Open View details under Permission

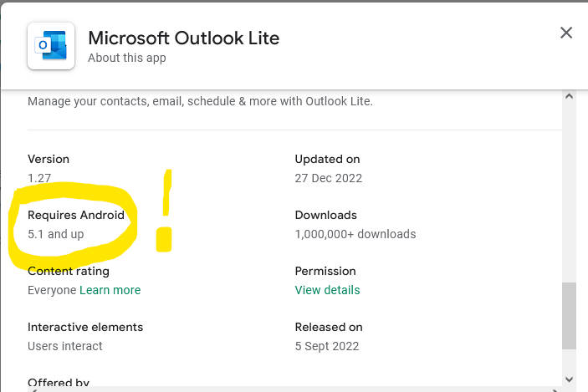coord(327,290)
